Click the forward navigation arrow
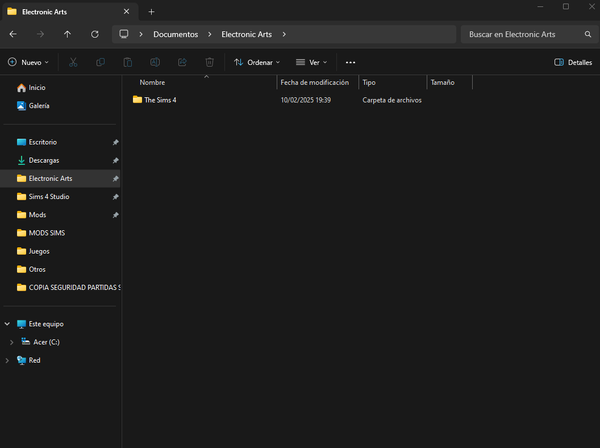This screenshot has width=600, height=448. [40, 34]
